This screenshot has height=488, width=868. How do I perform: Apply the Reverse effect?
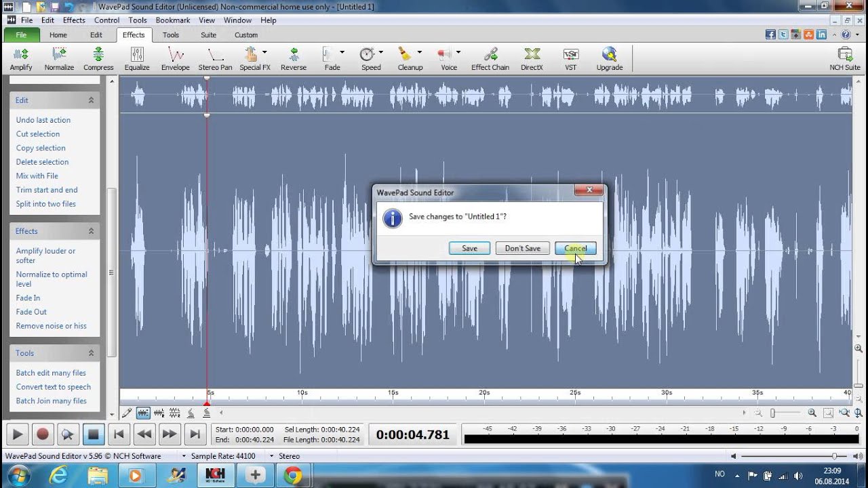tap(294, 59)
